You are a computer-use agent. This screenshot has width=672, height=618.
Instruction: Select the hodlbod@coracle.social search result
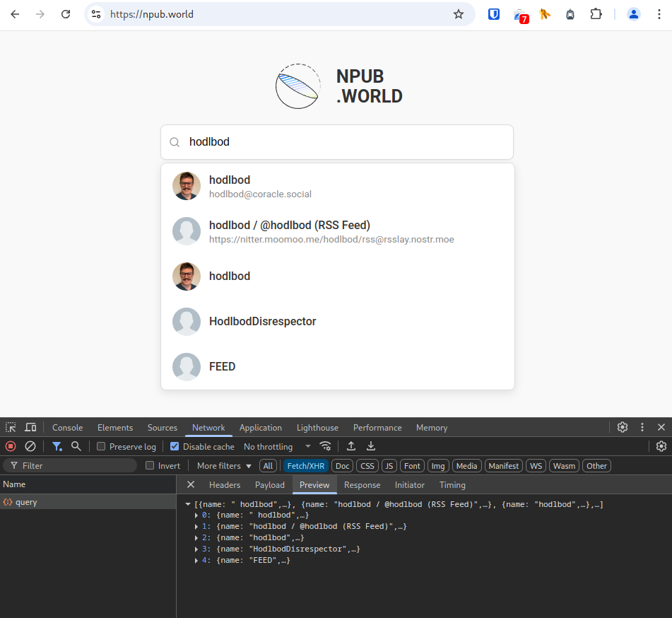point(338,186)
